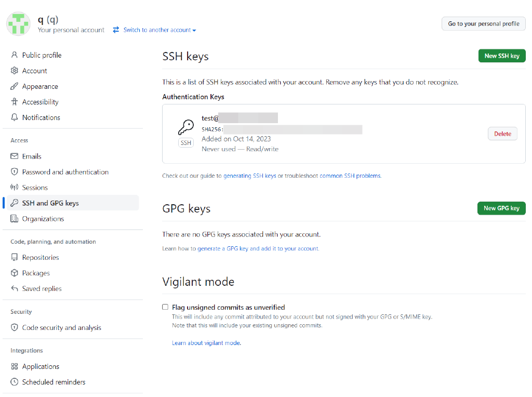Enable flag unsigned commits as unverified
This screenshot has width=532, height=397.
pos(165,307)
